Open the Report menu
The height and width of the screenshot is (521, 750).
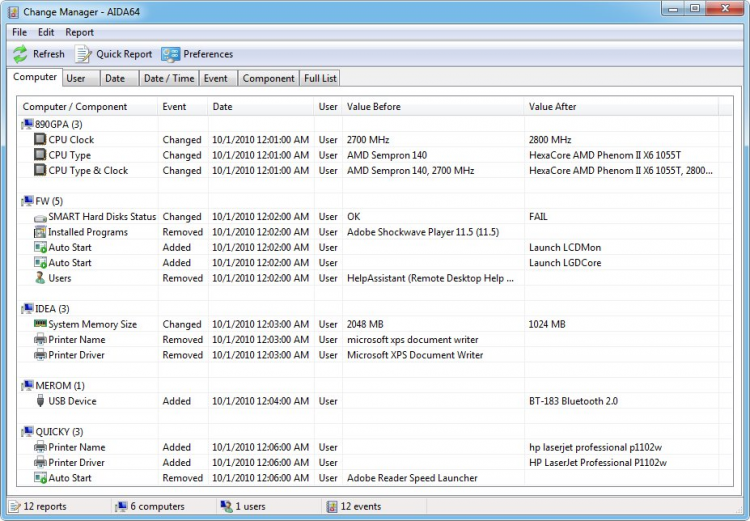point(79,33)
